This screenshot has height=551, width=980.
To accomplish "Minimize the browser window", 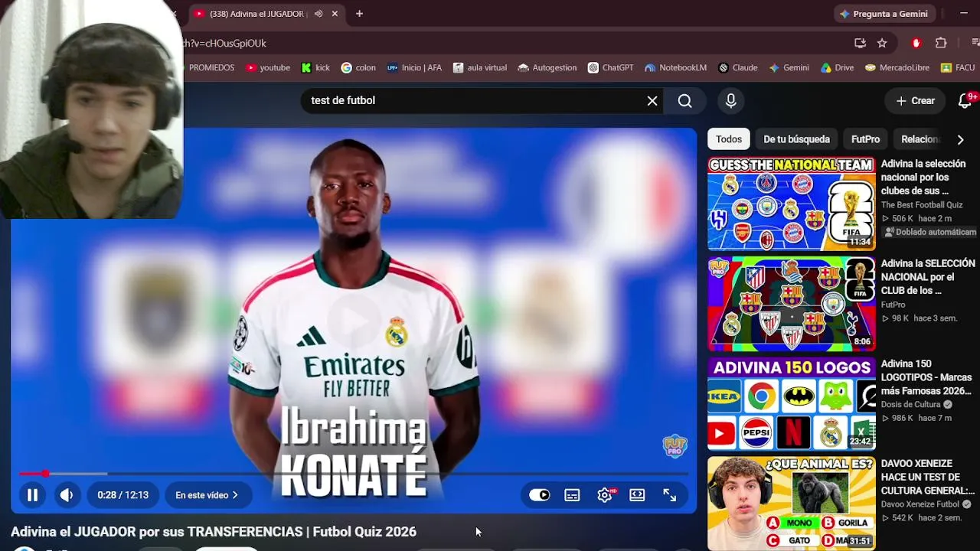I will (x=964, y=14).
